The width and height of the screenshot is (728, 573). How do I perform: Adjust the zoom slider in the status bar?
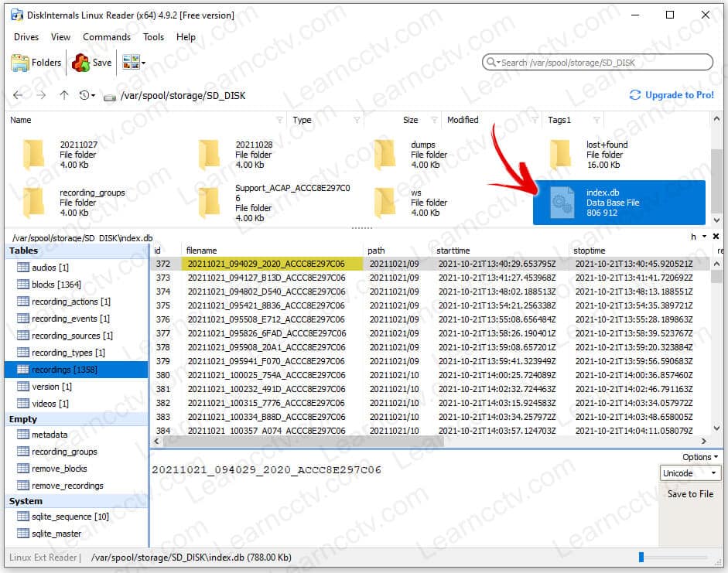[641, 557]
